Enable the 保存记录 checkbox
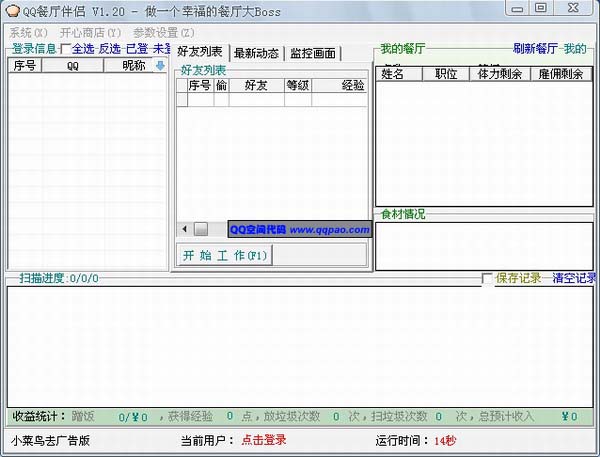Viewport: 600px width, 457px height. coord(487,278)
